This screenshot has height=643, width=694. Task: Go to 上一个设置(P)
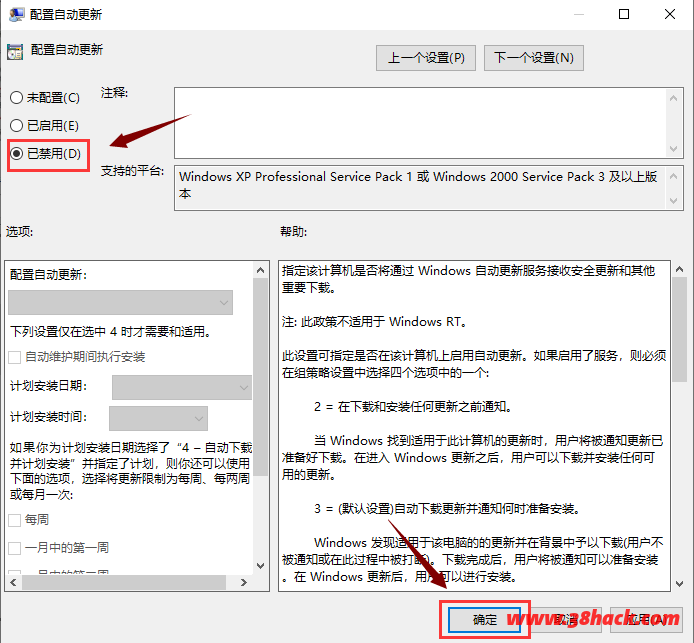pyautogui.click(x=426, y=58)
